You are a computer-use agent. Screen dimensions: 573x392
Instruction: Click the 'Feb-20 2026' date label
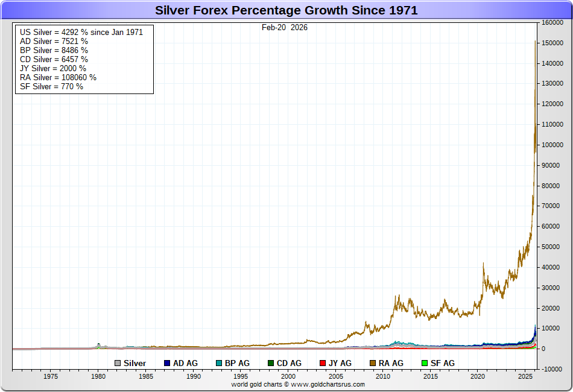284,28
